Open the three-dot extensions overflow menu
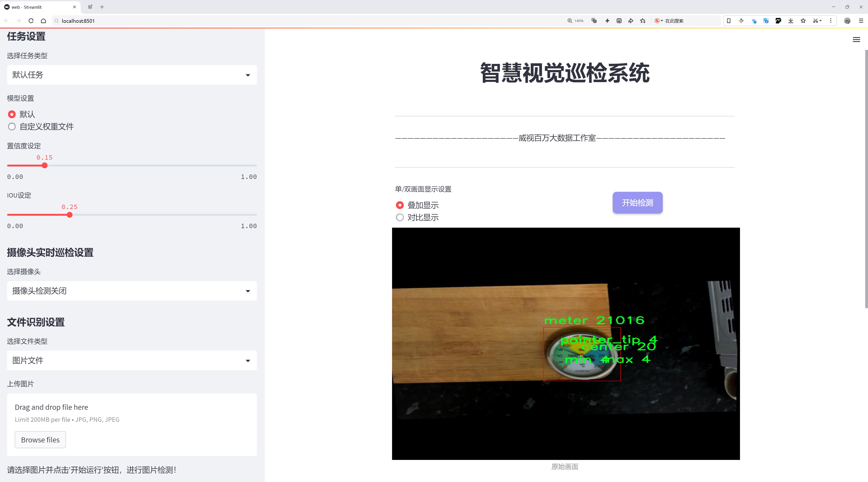 pyautogui.click(x=831, y=21)
